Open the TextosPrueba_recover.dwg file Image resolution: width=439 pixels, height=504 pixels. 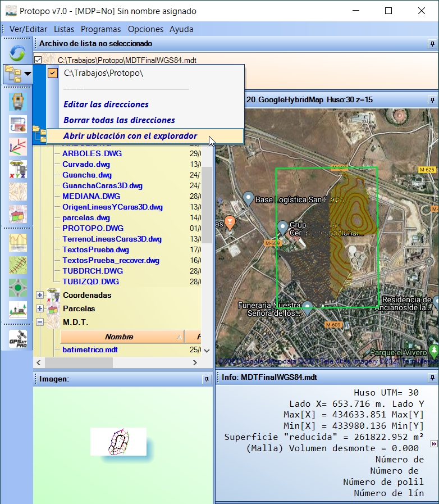pos(111,260)
